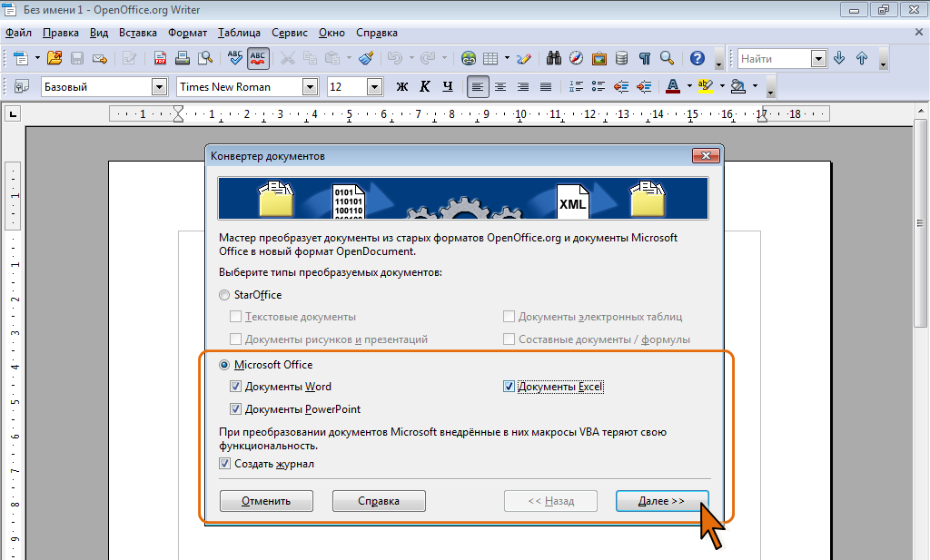Click the Далее >> button

661,501
